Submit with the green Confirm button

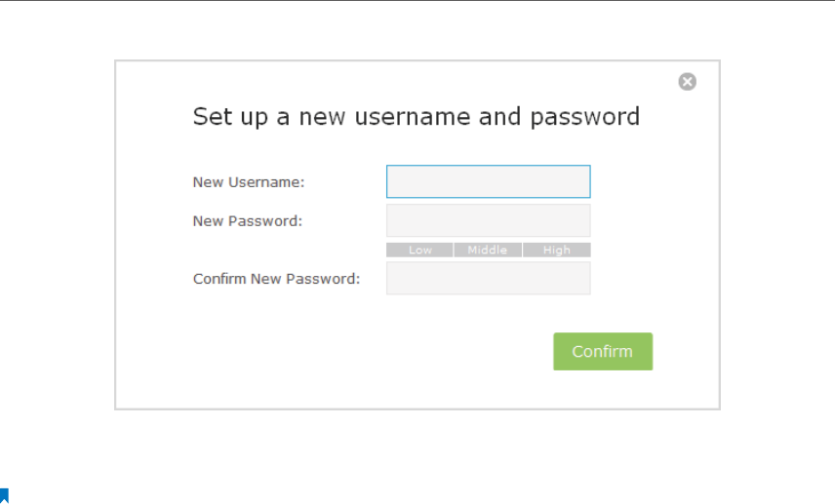click(x=603, y=351)
